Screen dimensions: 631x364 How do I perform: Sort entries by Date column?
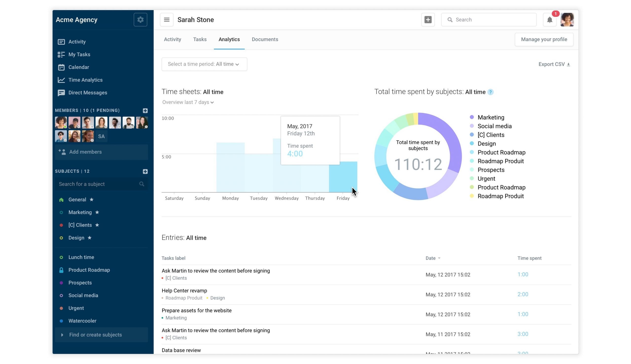click(433, 258)
